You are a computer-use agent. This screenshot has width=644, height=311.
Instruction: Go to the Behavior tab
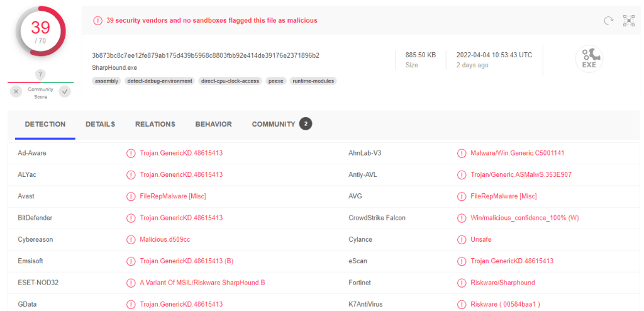[x=213, y=124]
